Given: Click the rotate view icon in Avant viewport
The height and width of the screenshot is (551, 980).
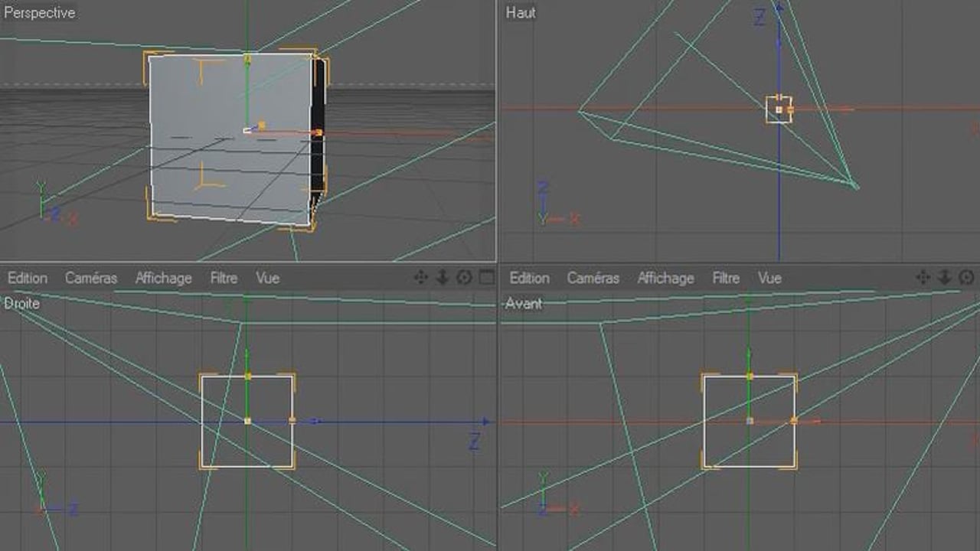Looking at the screenshot, I should point(966,278).
